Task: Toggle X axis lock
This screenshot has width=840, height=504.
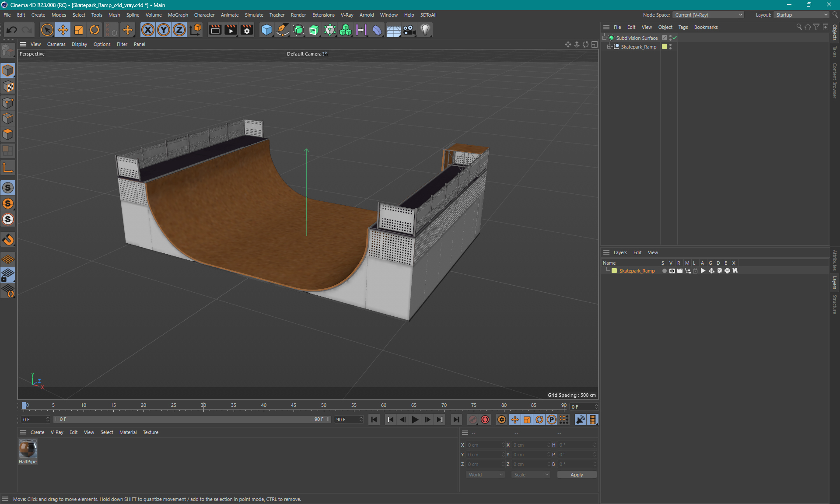Action: click(148, 30)
